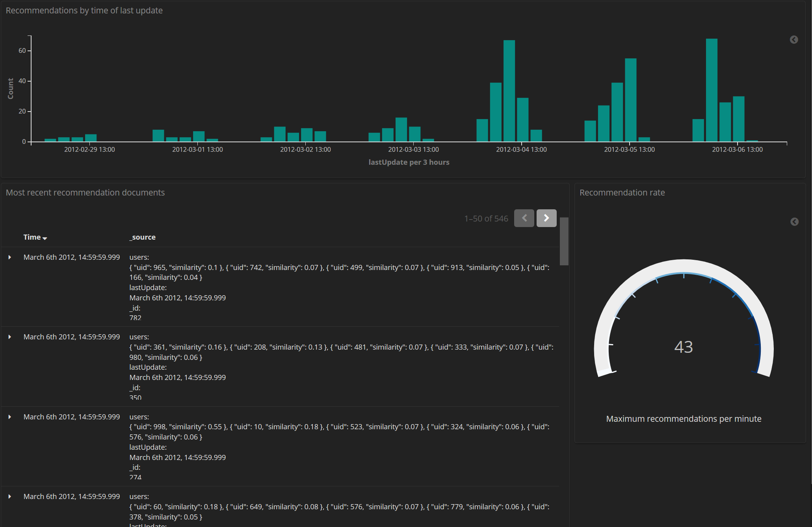Expand the document row starting with uid 60
The width and height of the screenshot is (812, 527).
[x=10, y=497]
